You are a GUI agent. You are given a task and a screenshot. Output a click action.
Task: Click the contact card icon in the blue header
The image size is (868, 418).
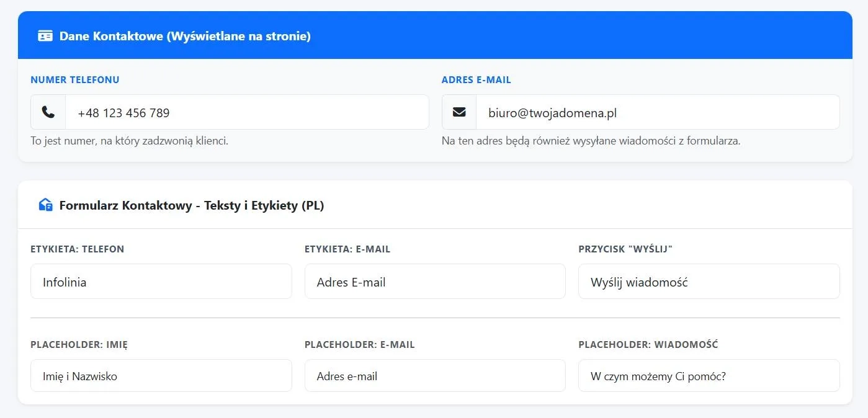click(x=45, y=36)
